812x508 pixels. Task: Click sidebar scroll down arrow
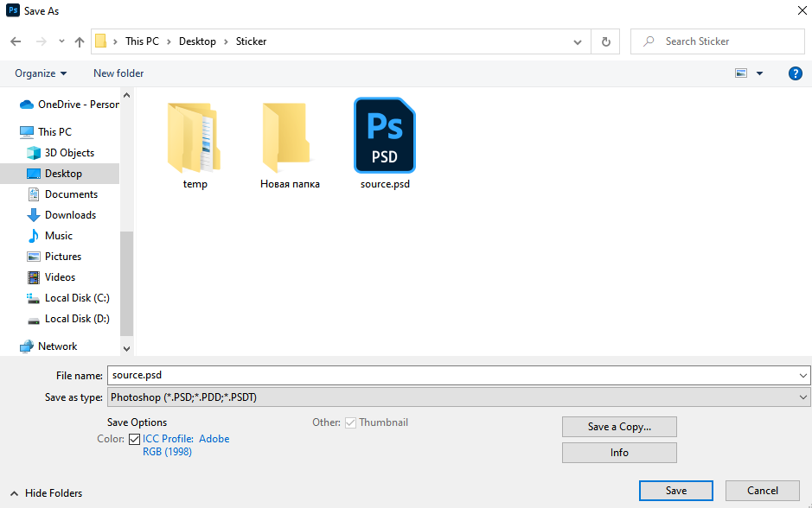pyautogui.click(x=127, y=349)
